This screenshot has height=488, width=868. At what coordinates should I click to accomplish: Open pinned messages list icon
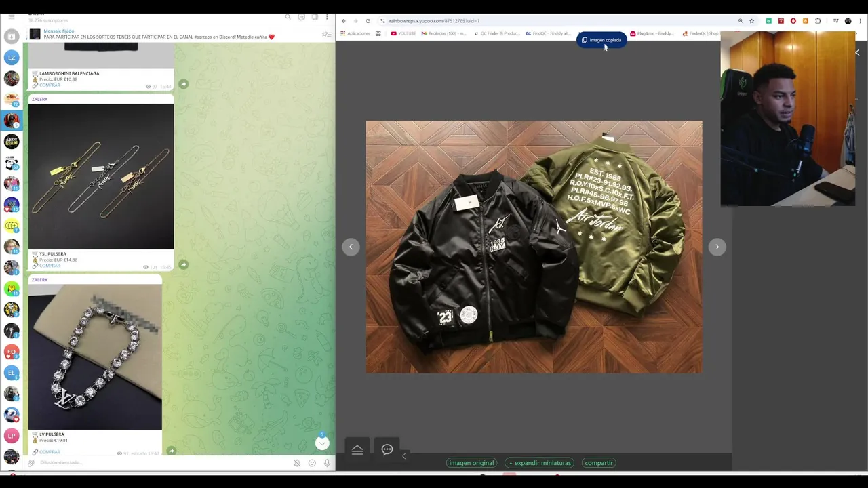coord(326,34)
